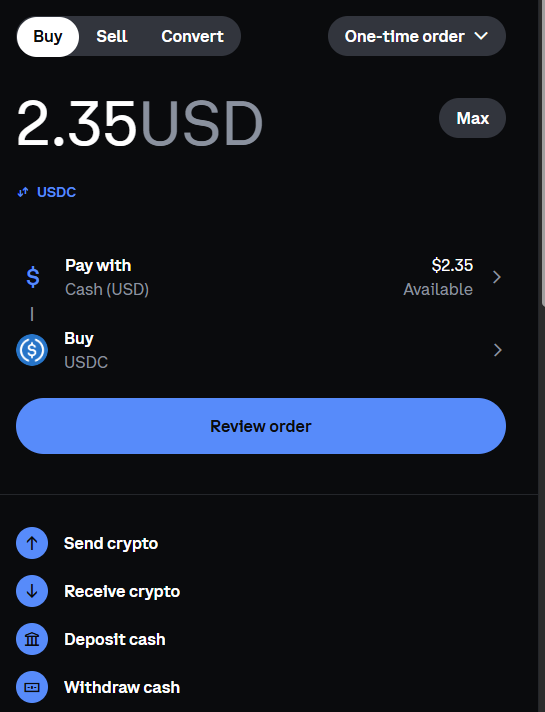
Task: Open the Withdraw cash link
Action: 122,687
